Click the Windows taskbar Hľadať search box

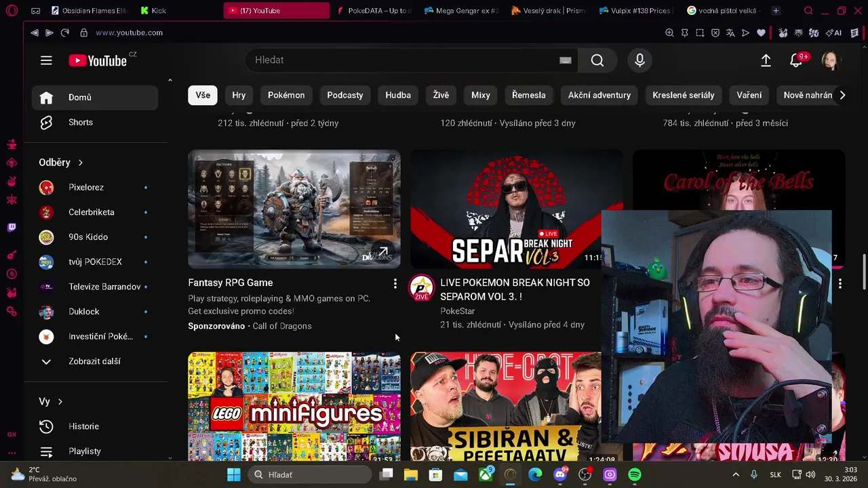click(x=311, y=475)
